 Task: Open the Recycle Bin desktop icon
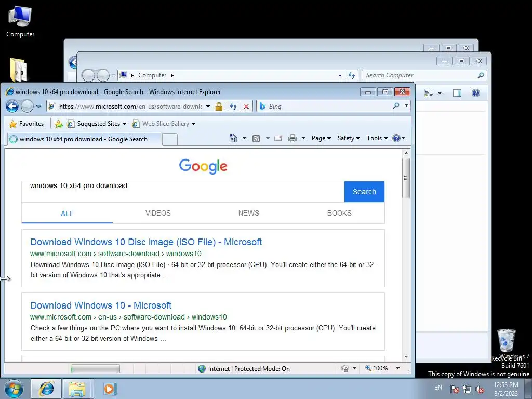[x=507, y=344]
